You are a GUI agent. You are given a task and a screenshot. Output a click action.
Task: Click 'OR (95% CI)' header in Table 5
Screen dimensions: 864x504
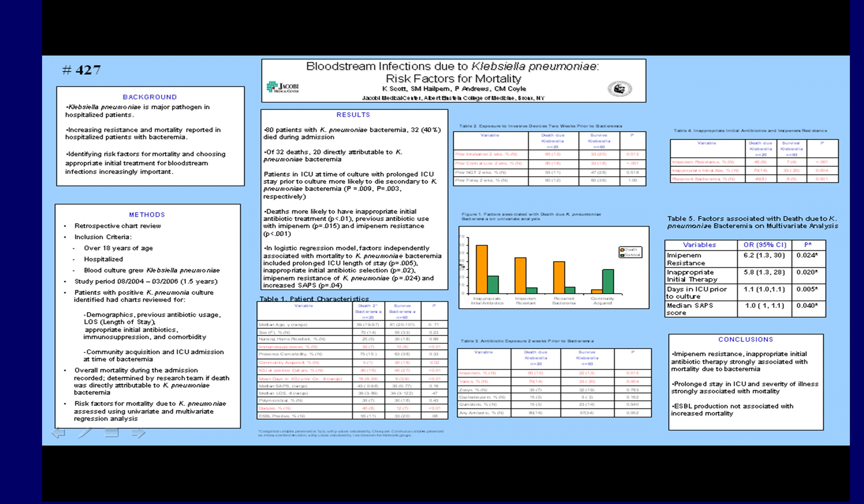point(765,245)
